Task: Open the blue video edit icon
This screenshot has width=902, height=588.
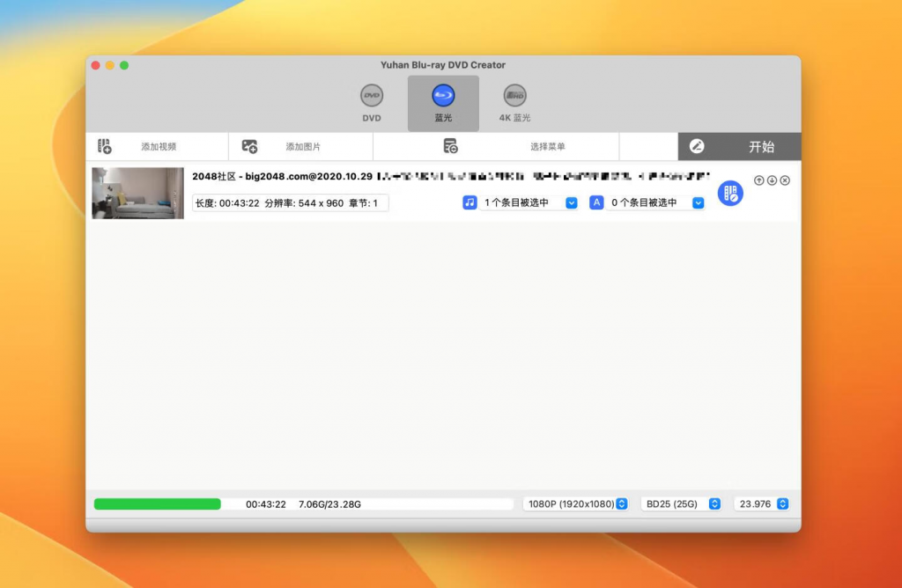Action: coord(731,194)
